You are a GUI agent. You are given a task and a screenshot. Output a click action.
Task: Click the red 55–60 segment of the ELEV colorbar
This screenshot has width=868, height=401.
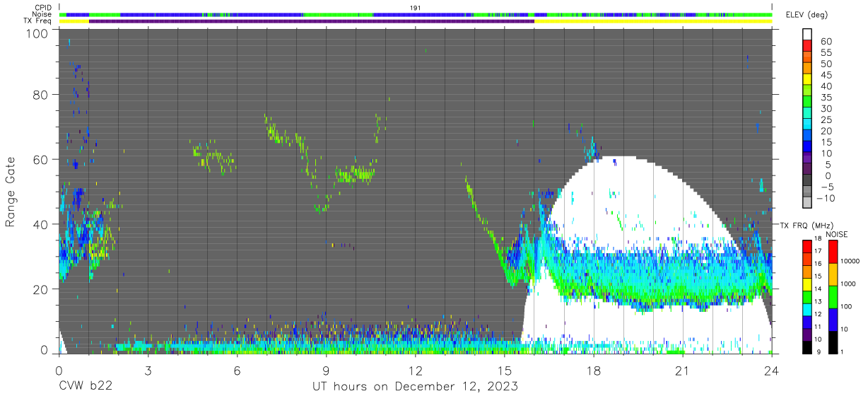click(807, 45)
